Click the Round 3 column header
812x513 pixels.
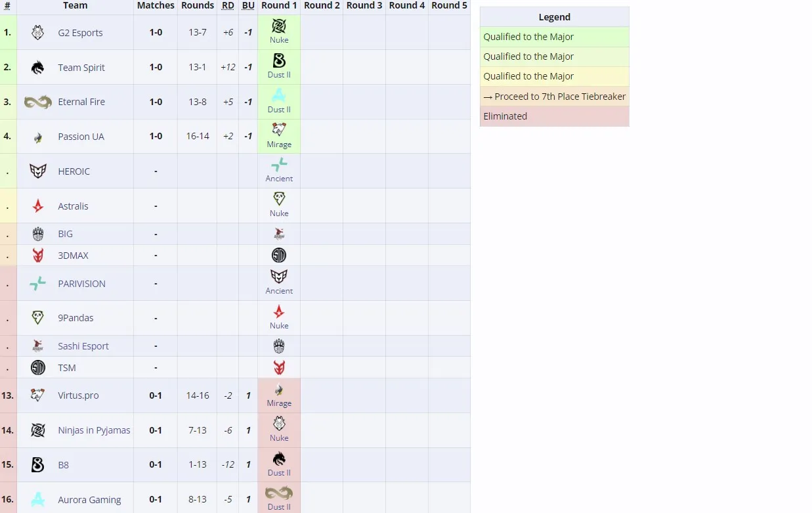tap(364, 5)
